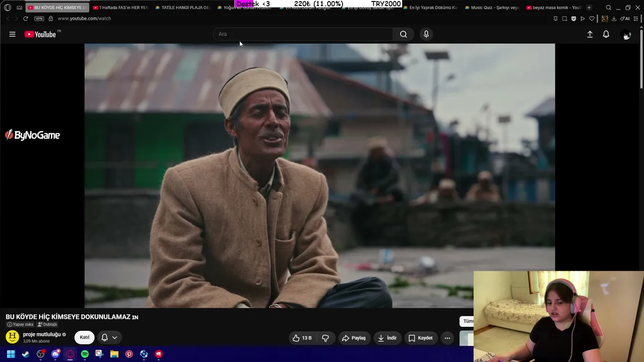Open the browser AI assistant button
The height and width of the screenshot is (362, 644).
[x=625, y=19]
